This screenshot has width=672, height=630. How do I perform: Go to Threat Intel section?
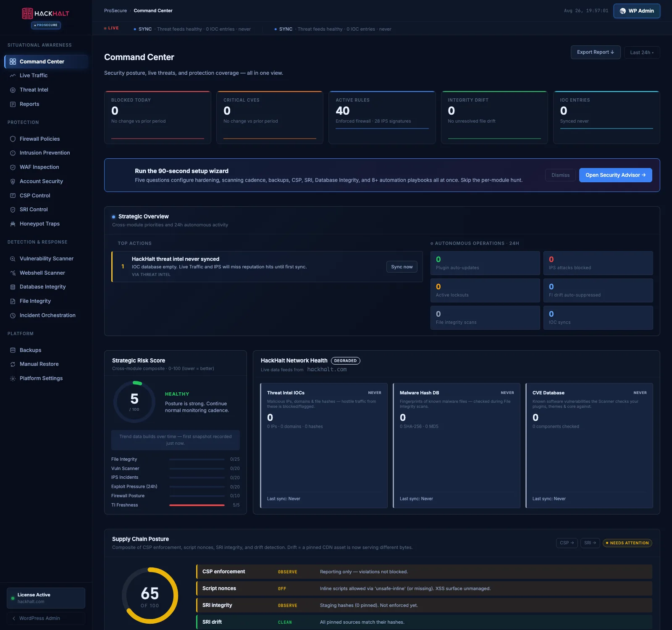[46, 90]
